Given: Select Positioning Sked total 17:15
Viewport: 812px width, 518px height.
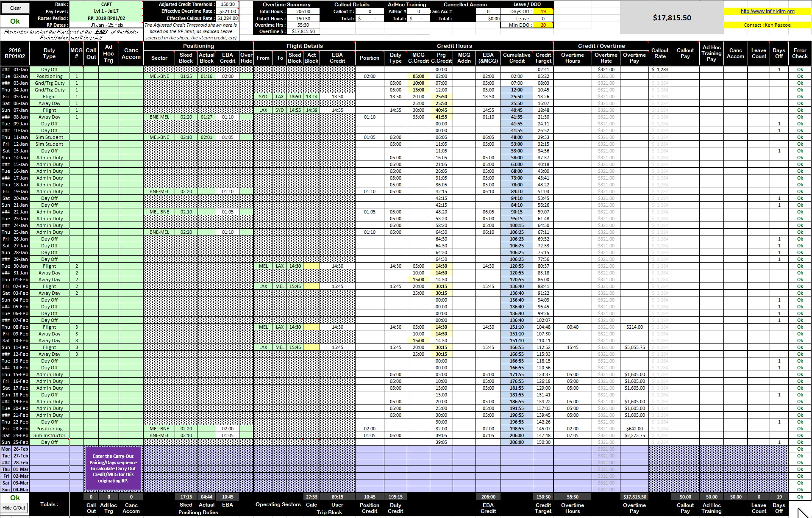Looking at the screenshot, I should tap(186, 497).
